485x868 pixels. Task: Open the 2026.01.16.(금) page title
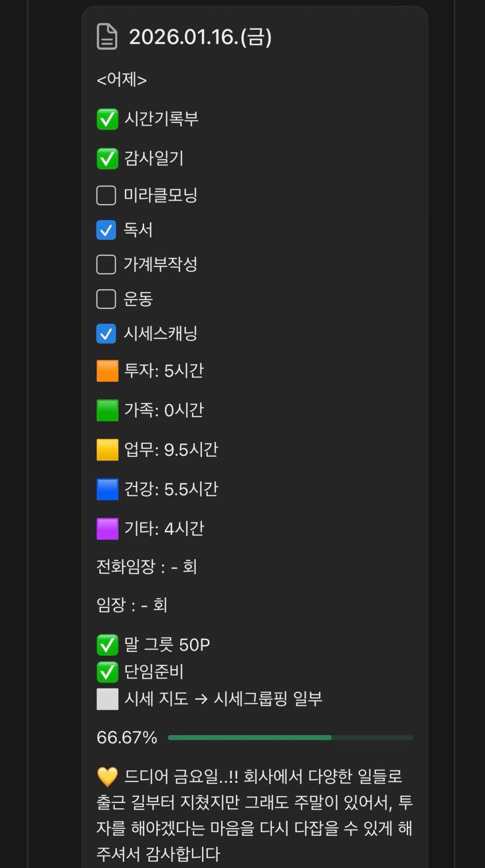pos(200,37)
